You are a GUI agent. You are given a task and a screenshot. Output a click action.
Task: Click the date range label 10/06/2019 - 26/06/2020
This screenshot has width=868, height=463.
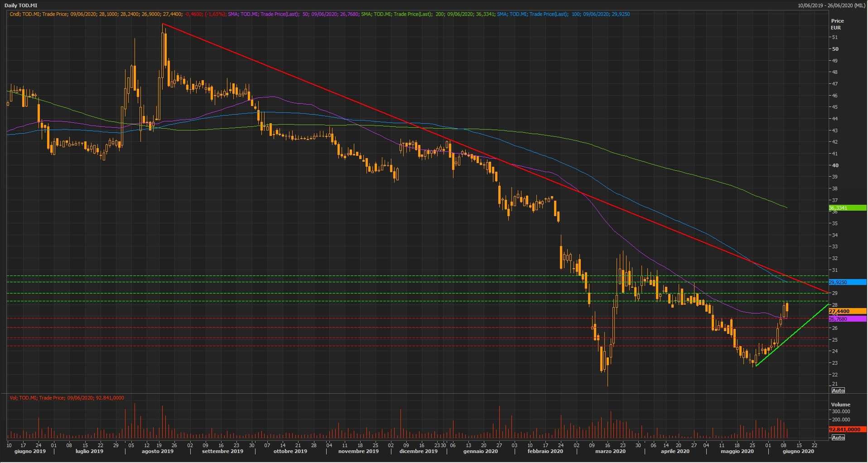[832, 5]
